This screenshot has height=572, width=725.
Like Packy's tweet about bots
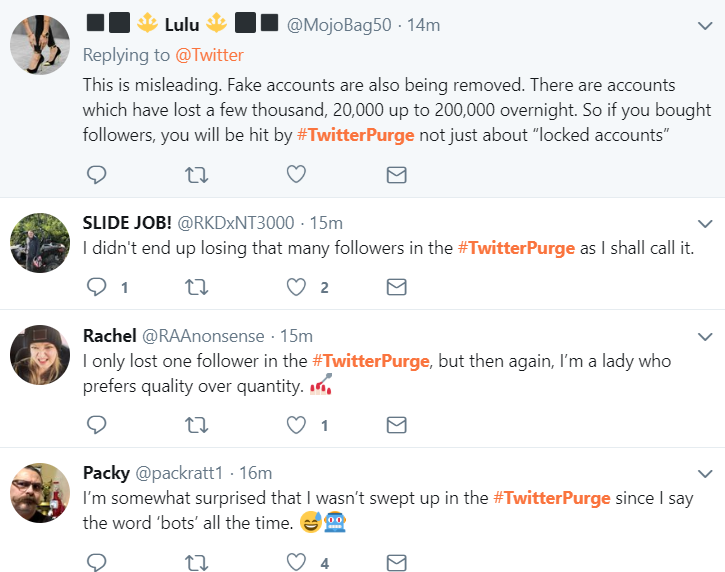click(x=296, y=562)
